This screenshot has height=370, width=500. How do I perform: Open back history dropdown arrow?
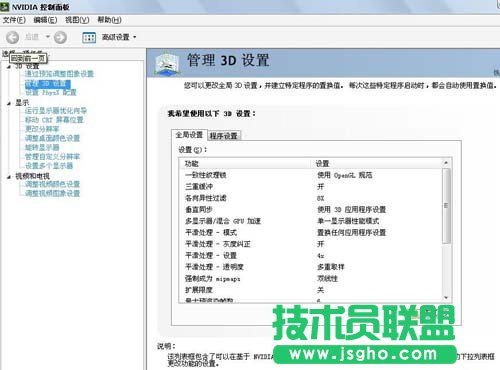point(48,37)
